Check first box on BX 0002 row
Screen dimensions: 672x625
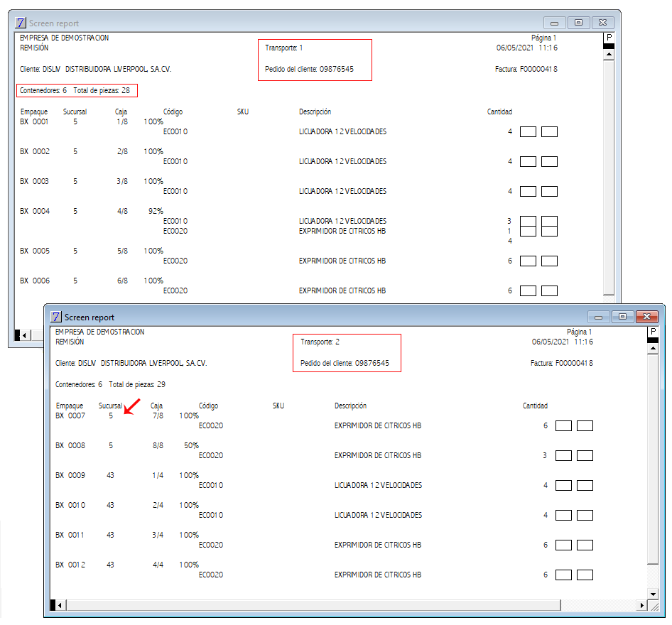[x=528, y=161]
